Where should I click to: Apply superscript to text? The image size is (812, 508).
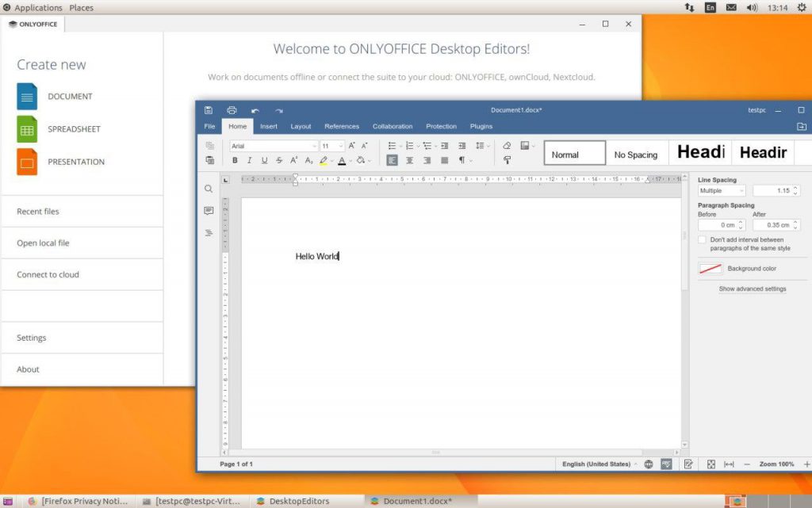pos(293,160)
